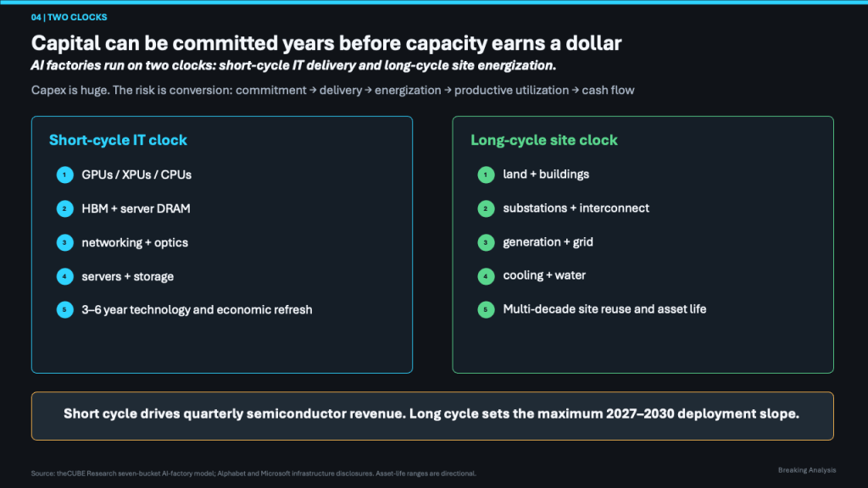Click the blue number 1 bullet beside GPUs

click(64, 175)
